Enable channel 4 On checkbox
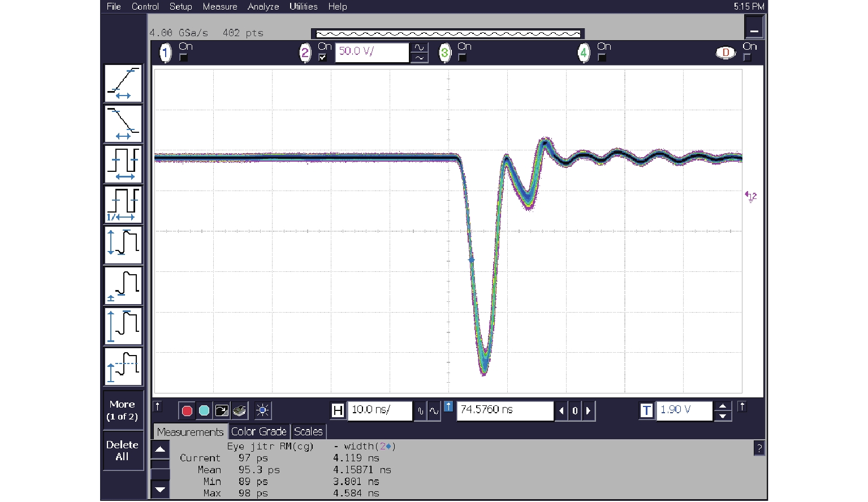The width and height of the screenshot is (868, 502). 602,58
